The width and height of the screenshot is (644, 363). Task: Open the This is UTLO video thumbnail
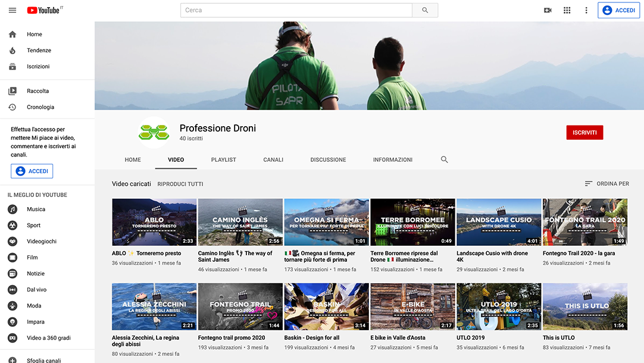585,306
